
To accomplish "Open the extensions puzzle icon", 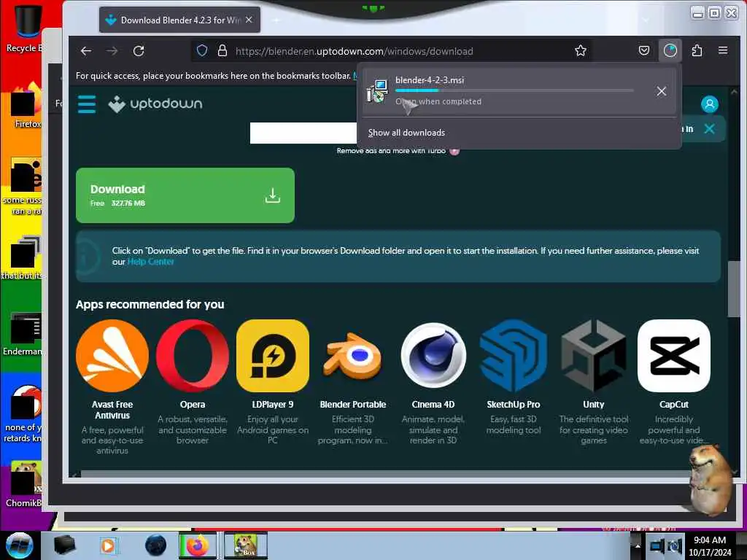I will pos(697,50).
